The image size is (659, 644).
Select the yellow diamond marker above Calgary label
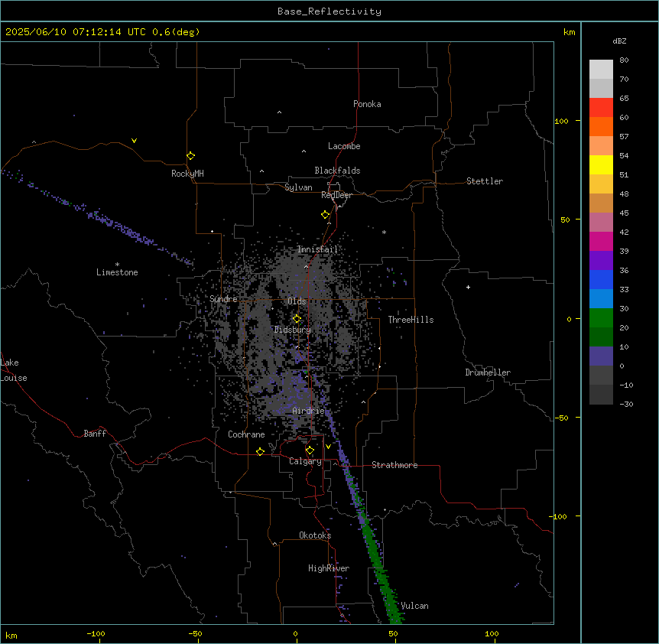coord(310,450)
